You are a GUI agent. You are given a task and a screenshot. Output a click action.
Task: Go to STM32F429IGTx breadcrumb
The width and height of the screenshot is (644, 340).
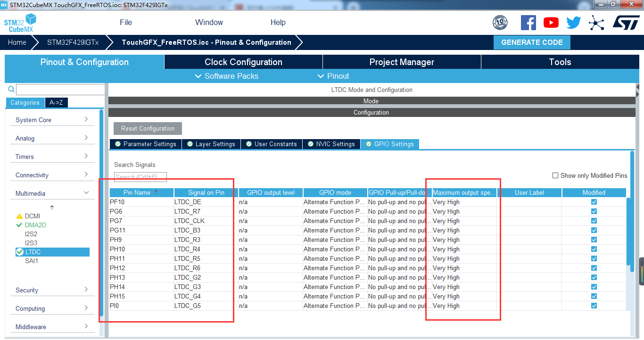point(73,42)
